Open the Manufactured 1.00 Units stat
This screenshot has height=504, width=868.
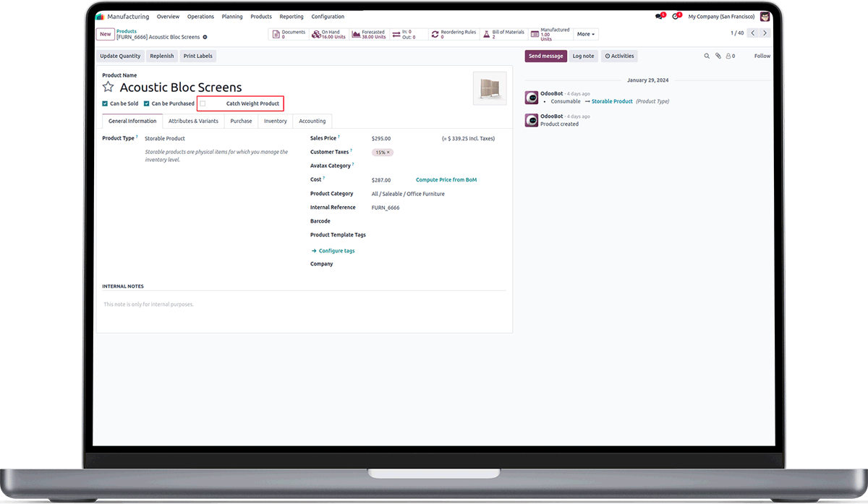550,34
